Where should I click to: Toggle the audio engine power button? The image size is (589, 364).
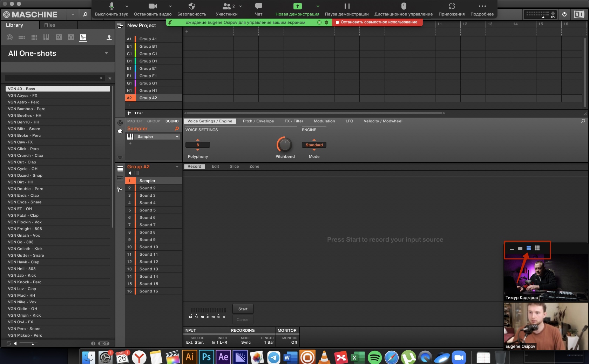564,14
